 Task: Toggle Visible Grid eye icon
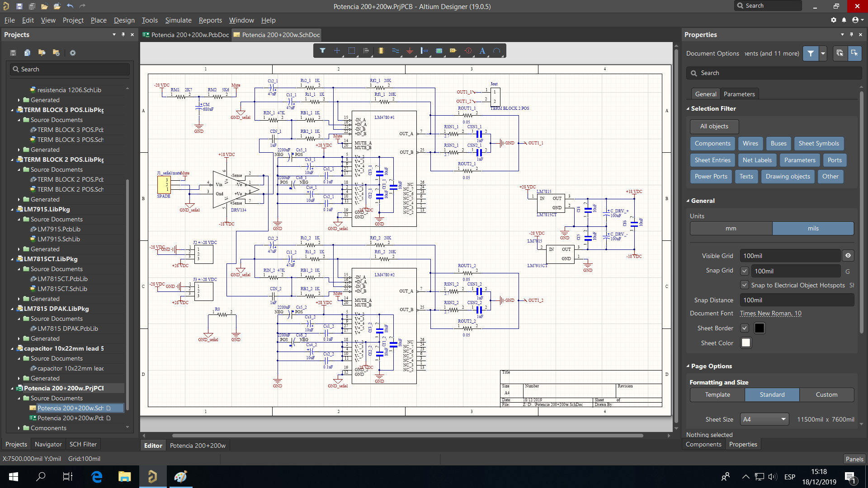848,256
